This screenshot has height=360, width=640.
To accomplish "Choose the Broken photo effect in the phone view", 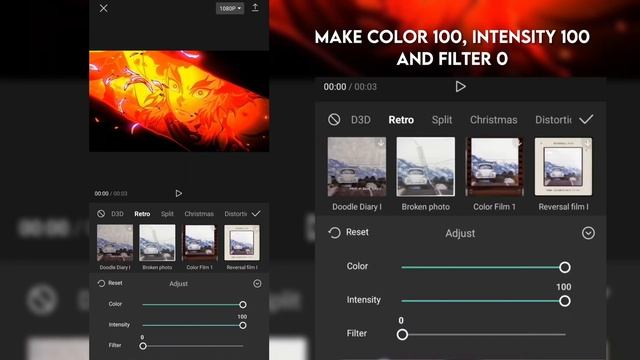I will 157,247.
